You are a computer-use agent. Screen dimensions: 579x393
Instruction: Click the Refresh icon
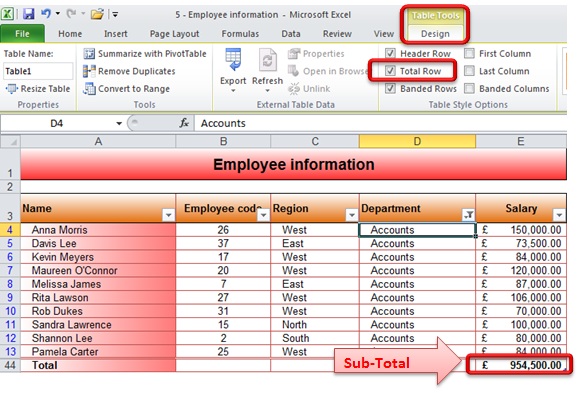point(267,60)
